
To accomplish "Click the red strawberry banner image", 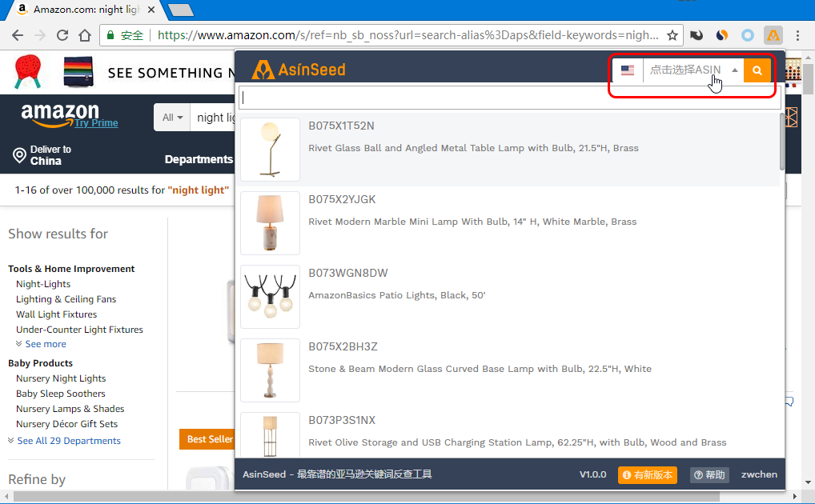I will [x=27, y=72].
